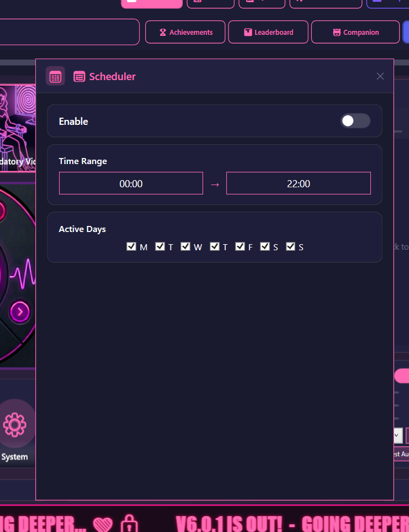This screenshot has width=409, height=532.
Task: Click the calendar grid icon in Scheduler header
Action: [x=55, y=76]
